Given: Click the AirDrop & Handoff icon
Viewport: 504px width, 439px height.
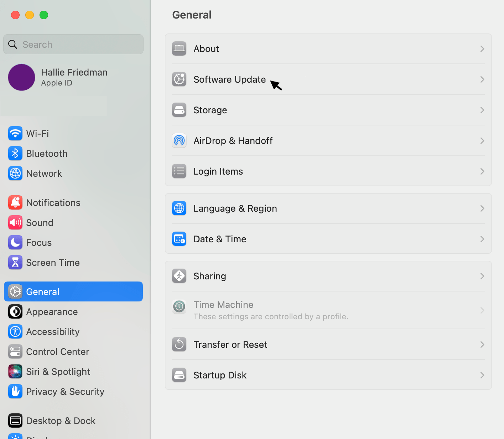Looking at the screenshot, I should (179, 141).
